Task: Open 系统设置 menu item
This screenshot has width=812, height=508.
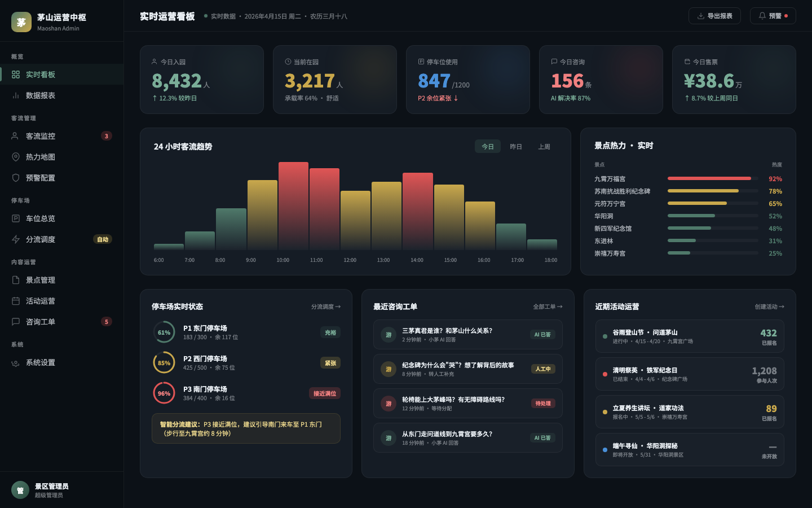Action: [61, 362]
